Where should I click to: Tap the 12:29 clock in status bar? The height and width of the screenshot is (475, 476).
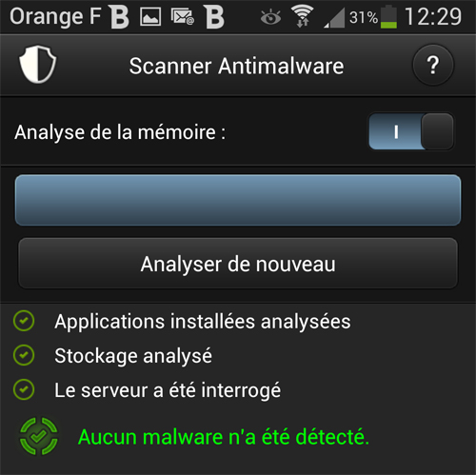[x=433, y=16]
